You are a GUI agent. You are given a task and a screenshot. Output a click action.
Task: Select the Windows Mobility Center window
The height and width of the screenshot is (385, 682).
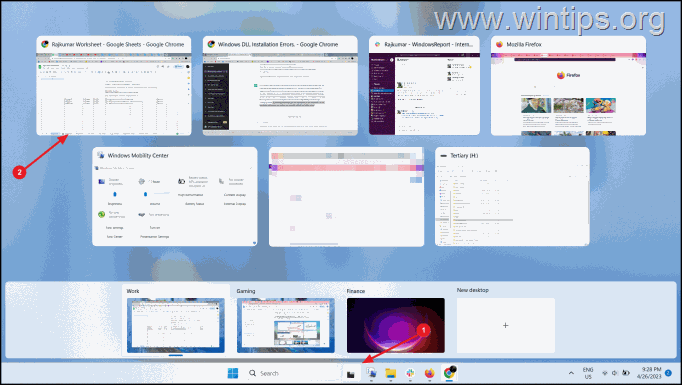tap(174, 197)
